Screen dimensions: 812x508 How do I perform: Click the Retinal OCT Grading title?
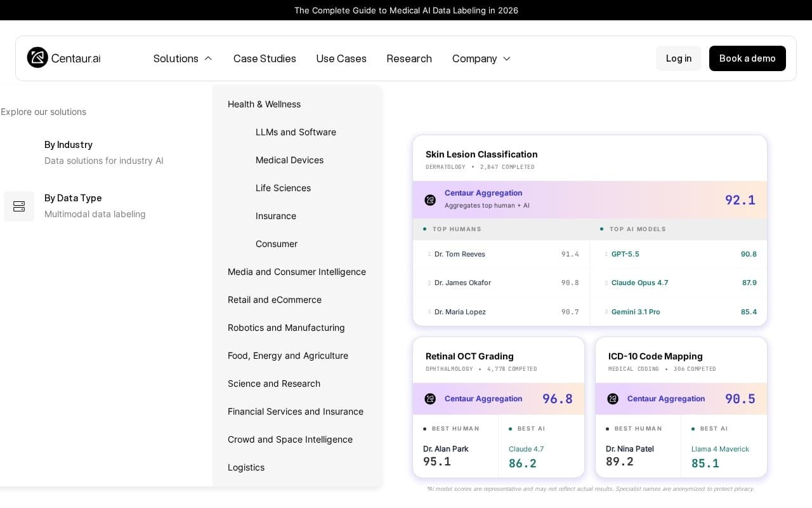(469, 356)
